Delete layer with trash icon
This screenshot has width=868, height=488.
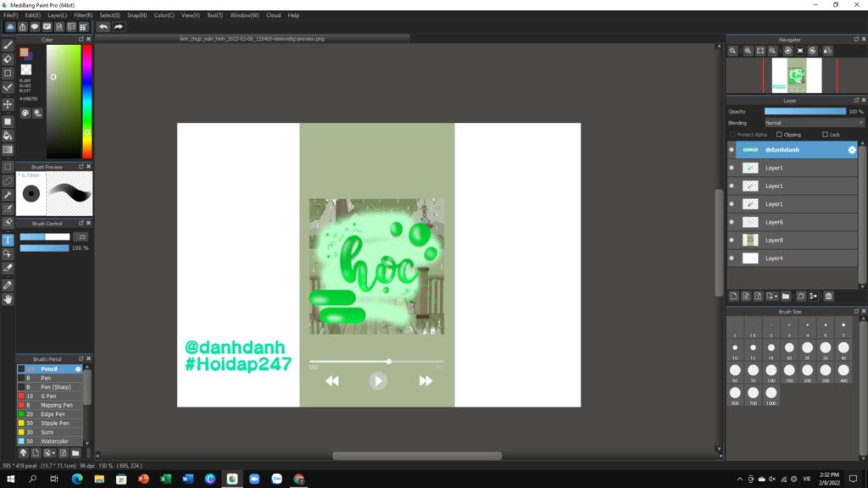pos(829,296)
